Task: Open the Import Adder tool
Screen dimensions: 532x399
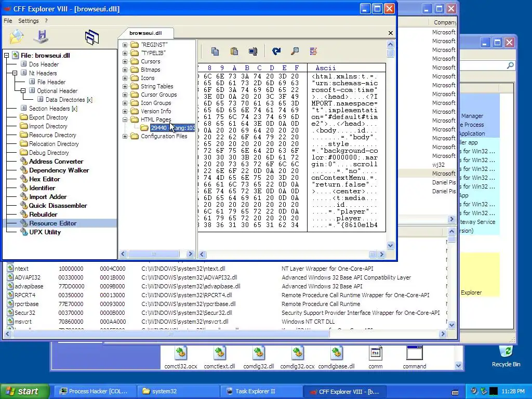Action: tap(48, 197)
